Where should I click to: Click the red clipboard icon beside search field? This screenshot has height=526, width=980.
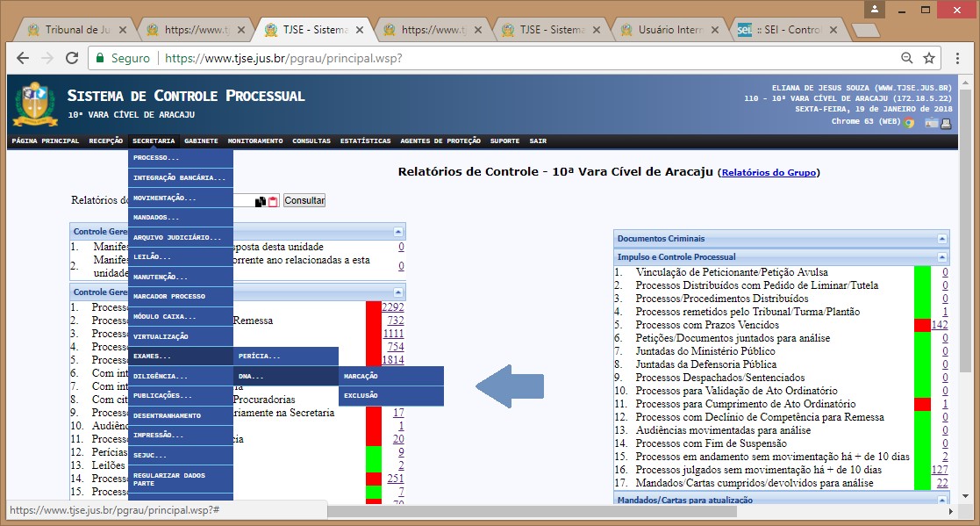click(x=273, y=201)
